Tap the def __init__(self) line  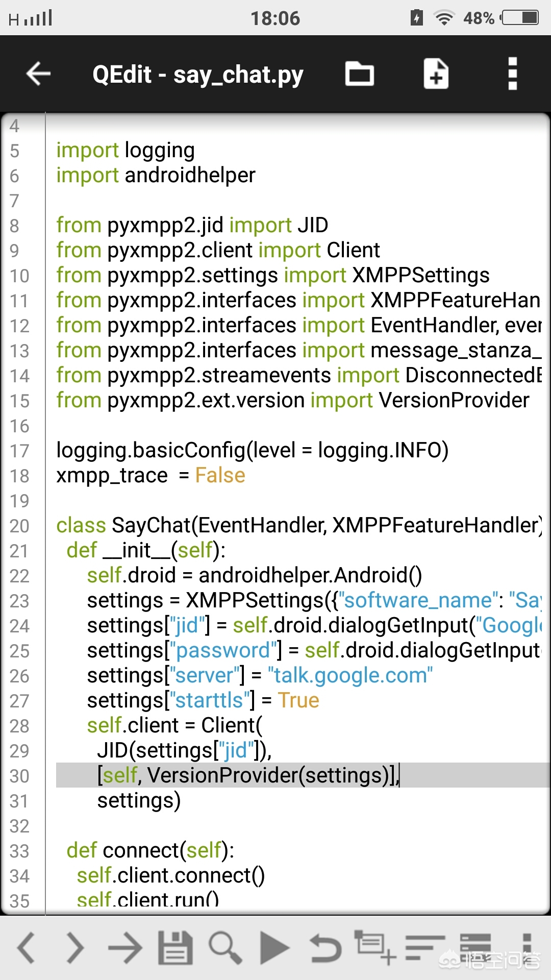click(x=146, y=550)
